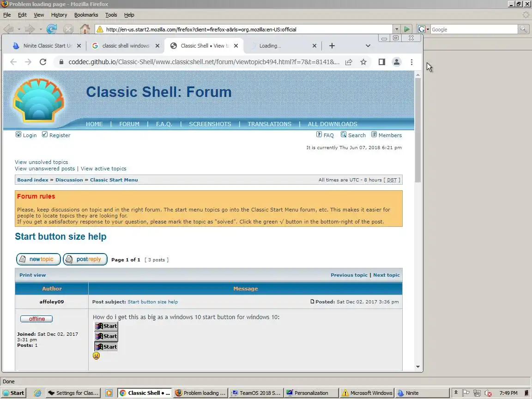532x399 pixels.
Task: Toggle Chrome side panel icon
Action: tap(382, 62)
